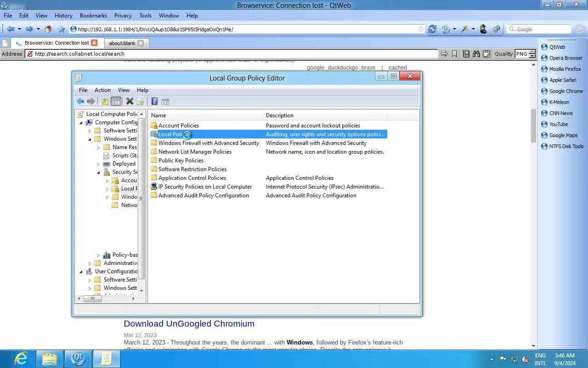
Task: Collapse the Security Settings node
Action: [98, 172]
